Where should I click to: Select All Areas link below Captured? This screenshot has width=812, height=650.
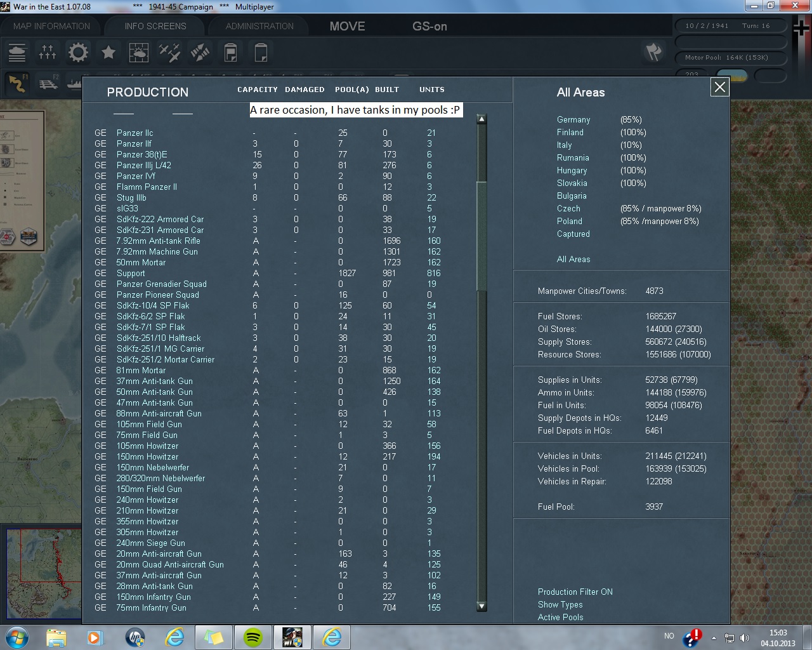573,259
